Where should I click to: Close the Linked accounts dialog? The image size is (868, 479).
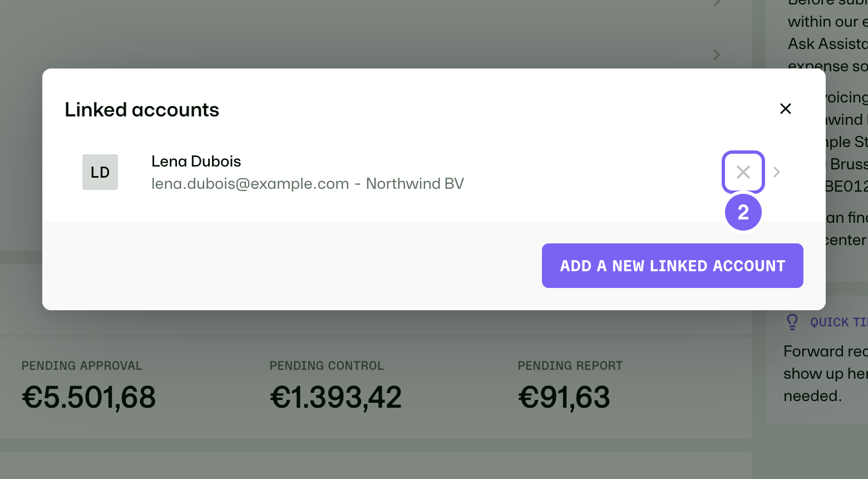click(785, 109)
